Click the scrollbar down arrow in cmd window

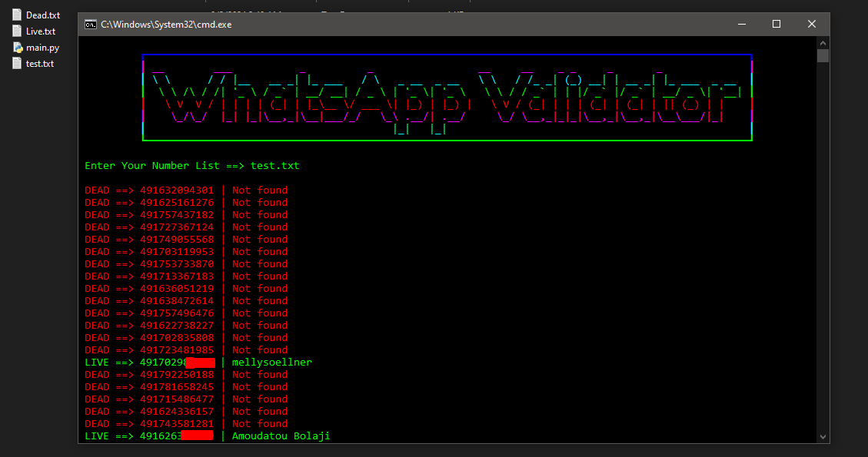pos(823,437)
